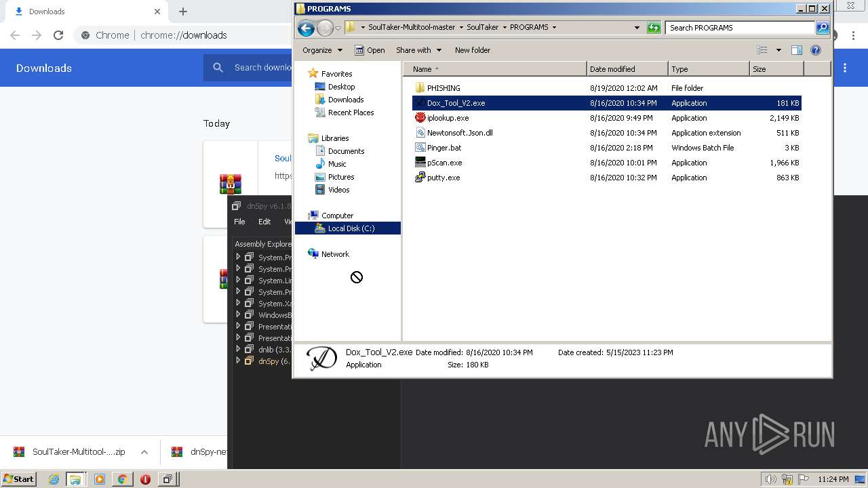Open the address bar history dropdown
Image resolution: width=868 pixels, height=488 pixels.
pos(637,28)
